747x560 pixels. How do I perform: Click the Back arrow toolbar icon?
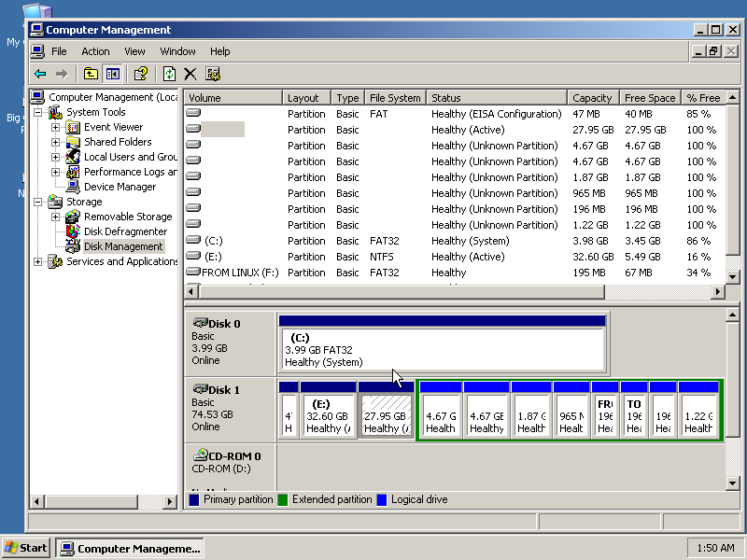(x=40, y=74)
